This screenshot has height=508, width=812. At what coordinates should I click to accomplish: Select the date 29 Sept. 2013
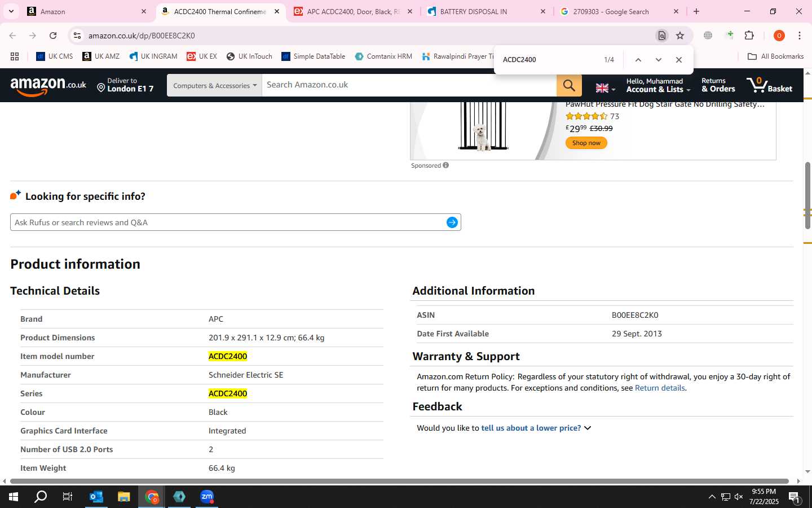pos(637,334)
